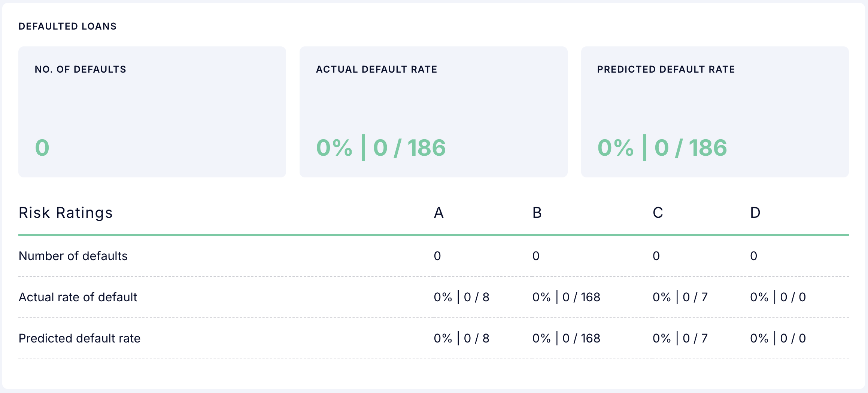
Task: Click rating A predicted rate 0 / 8 cell
Action: pos(461,338)
